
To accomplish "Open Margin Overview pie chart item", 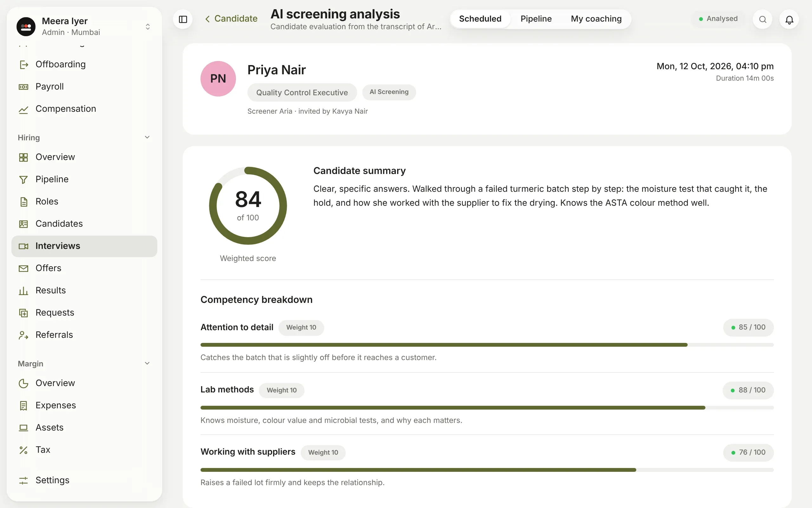I will (84, 383).
